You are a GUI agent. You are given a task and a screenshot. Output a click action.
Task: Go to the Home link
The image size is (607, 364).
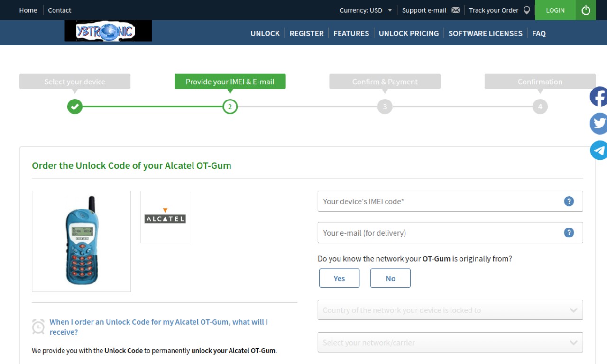pyautogui.click(x=28, y=10)
